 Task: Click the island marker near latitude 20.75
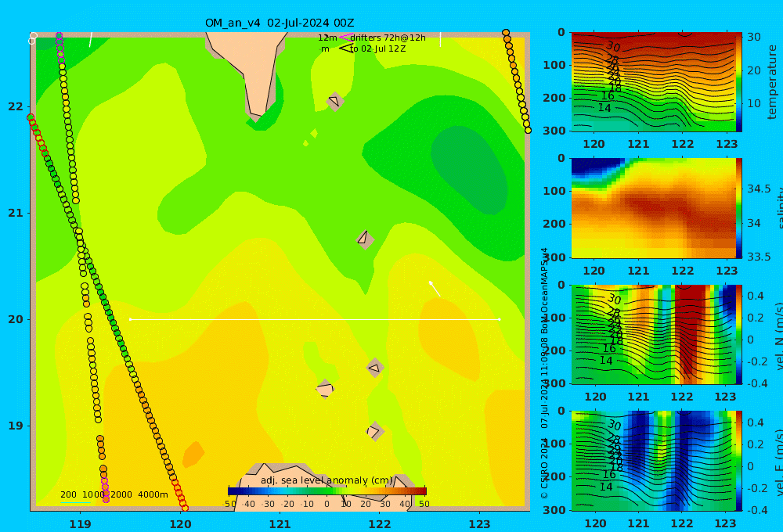[x=365, y=239]
